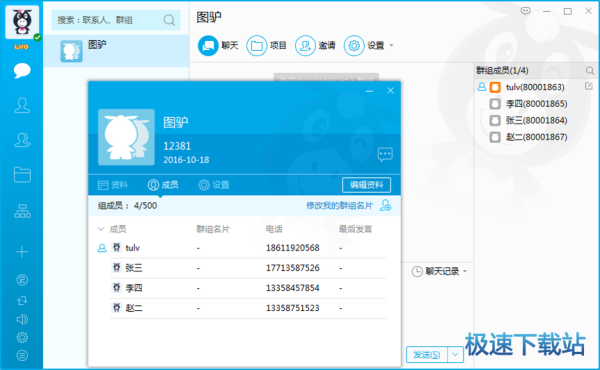600x370 pixels.
Task: Click phone number 13358751523
Action: click(x=293, y=308)
